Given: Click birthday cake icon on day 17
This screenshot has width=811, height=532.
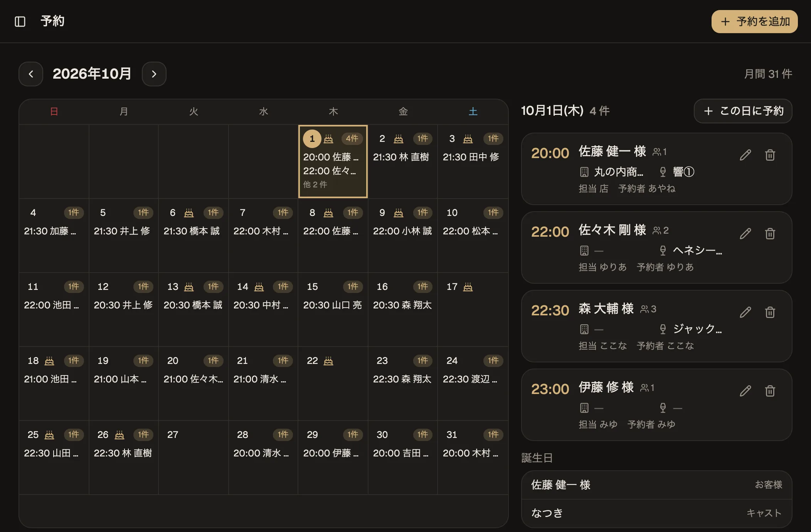Looking at the screenshot, I should tap(468, 287).
